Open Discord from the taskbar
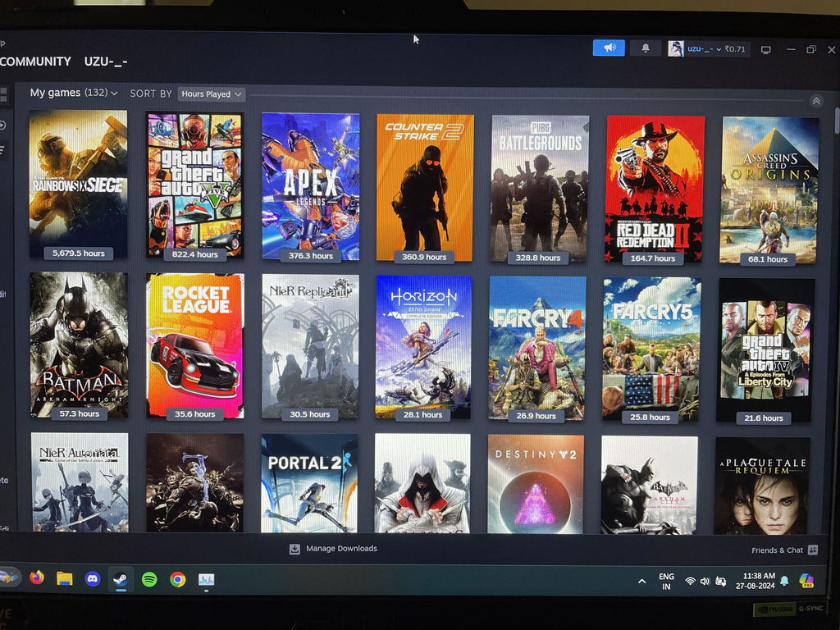The height and width of the screenshot is (630, 840). pos(93,579)
